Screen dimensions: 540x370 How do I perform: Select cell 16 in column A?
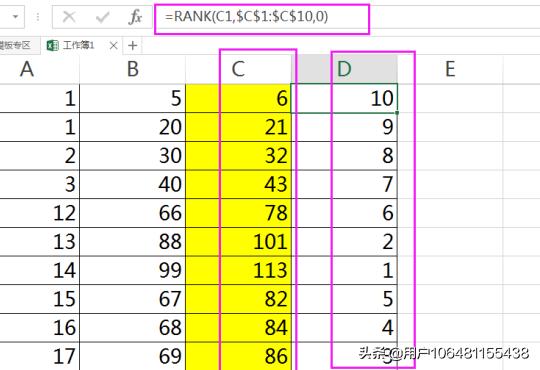click(x=40, y=328)
